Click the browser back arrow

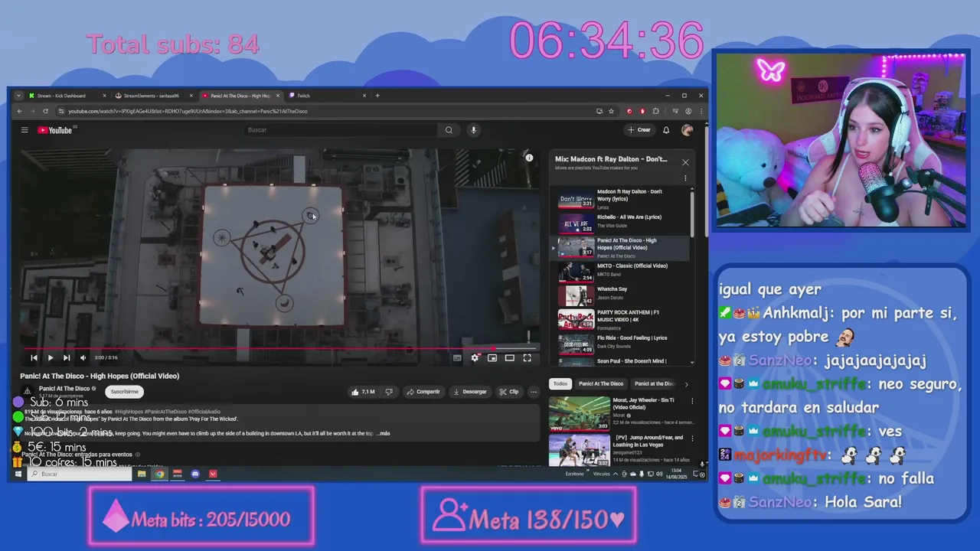pyautogui.click(x=20, y=111)
